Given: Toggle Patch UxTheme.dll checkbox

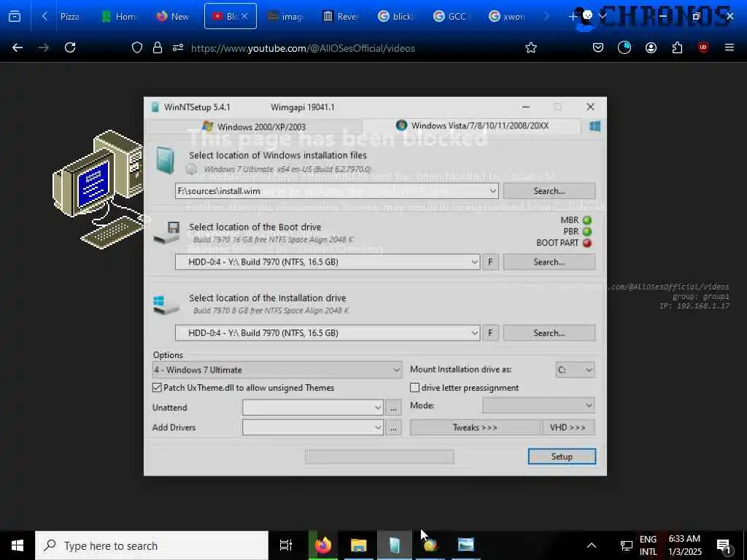Looking at the screenshot, I should pos(157,388).
